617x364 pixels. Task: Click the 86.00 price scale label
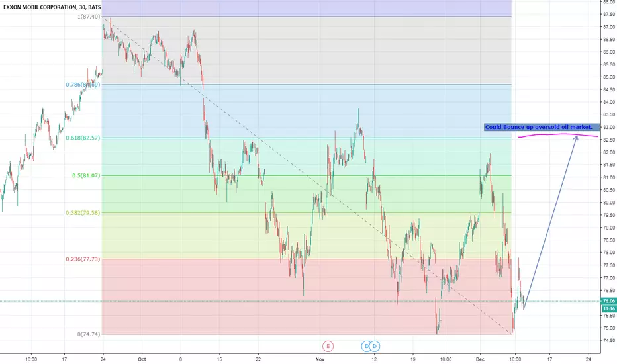609,52
